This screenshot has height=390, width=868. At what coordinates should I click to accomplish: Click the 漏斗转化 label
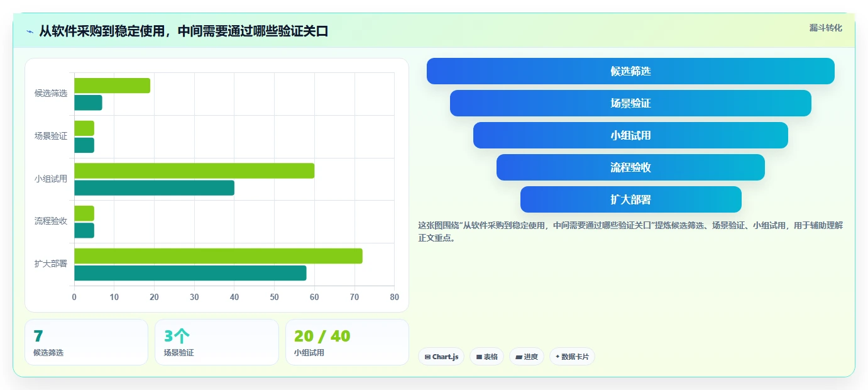[826, 28]
